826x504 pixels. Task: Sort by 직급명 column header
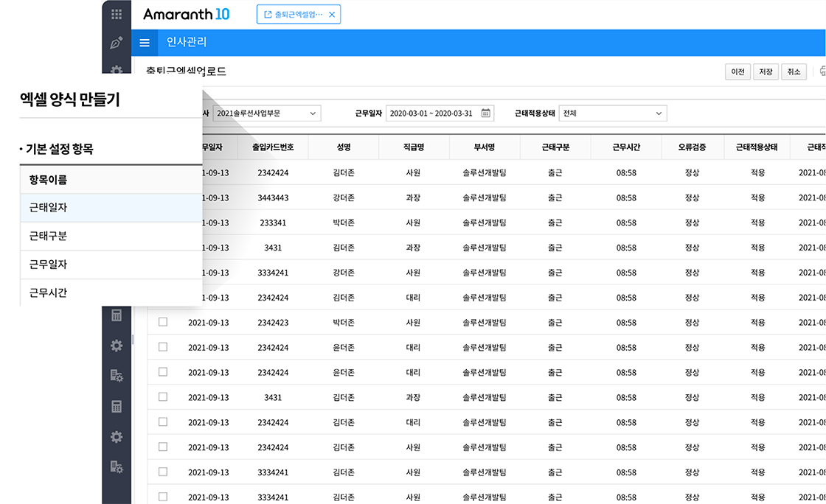point(414,147)
